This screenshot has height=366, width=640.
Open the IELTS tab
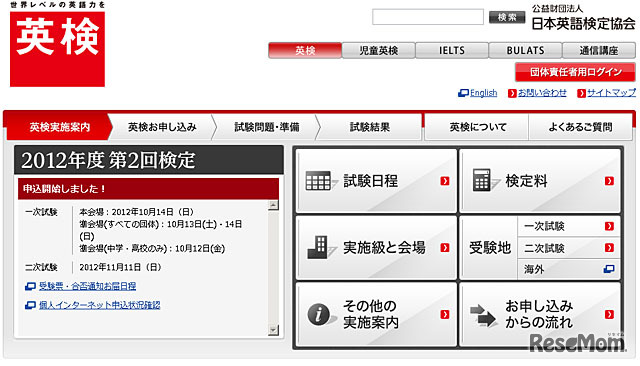point(452,51)
